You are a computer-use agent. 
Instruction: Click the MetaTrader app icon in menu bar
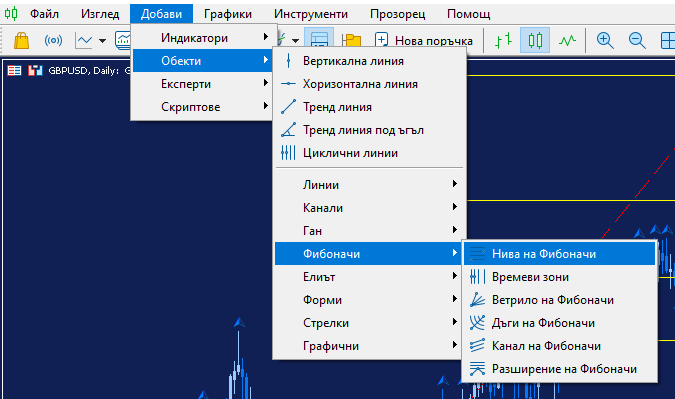[11, 14]
